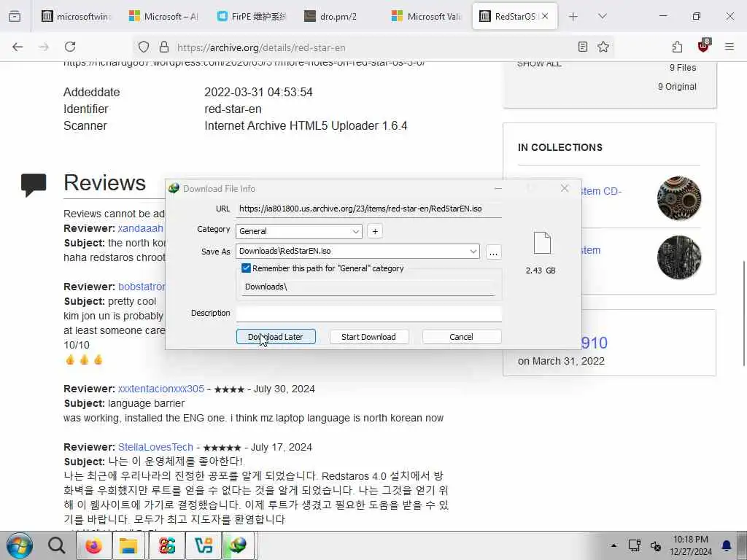Open the Category General dropdown

pos(298,231)
